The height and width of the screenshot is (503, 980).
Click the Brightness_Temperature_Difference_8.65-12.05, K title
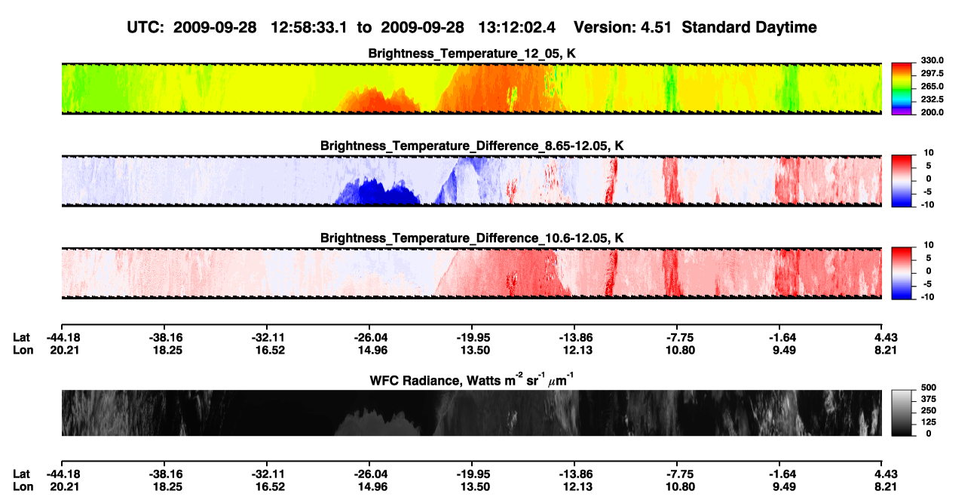471,146
